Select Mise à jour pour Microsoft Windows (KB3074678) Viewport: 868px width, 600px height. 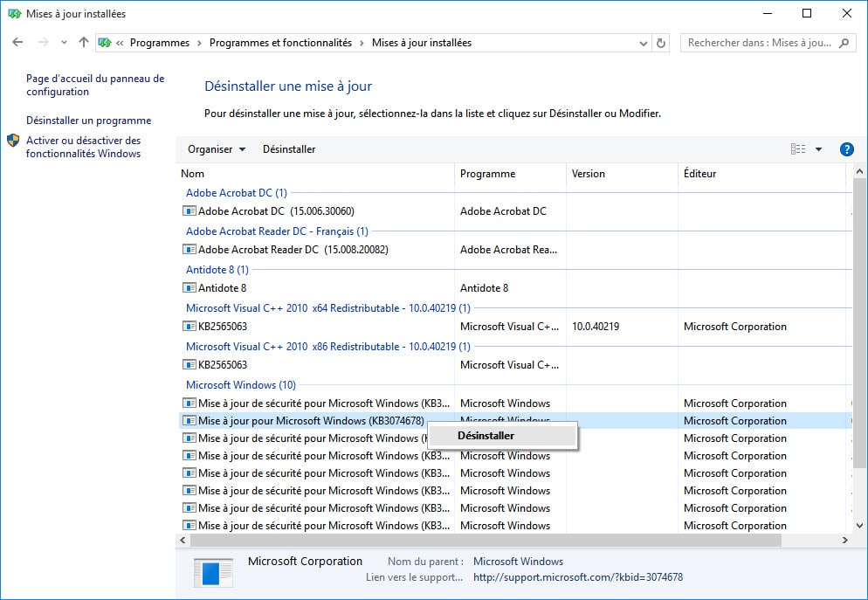tap(311, 421)
